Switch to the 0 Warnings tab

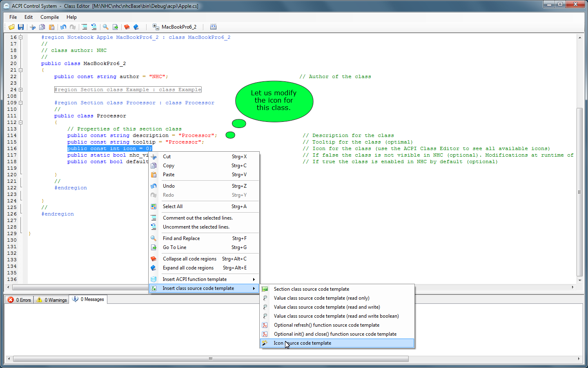pyautogui.click(x=52, y=300)
